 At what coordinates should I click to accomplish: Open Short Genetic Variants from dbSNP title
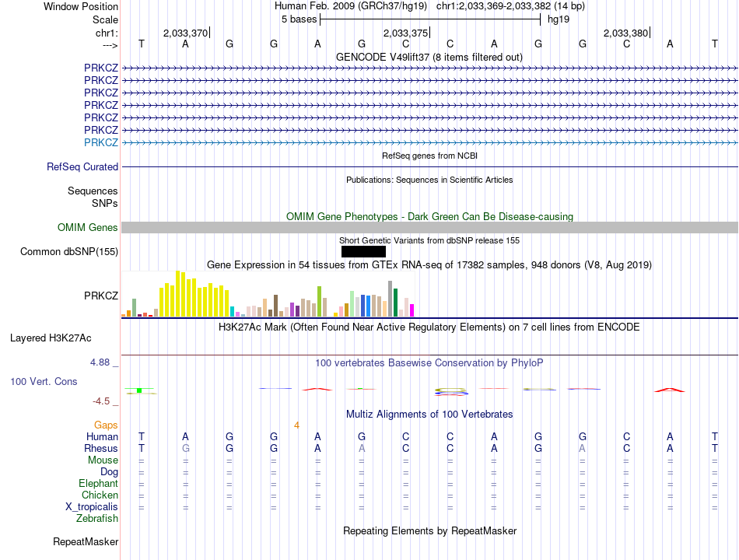[429, 240]
